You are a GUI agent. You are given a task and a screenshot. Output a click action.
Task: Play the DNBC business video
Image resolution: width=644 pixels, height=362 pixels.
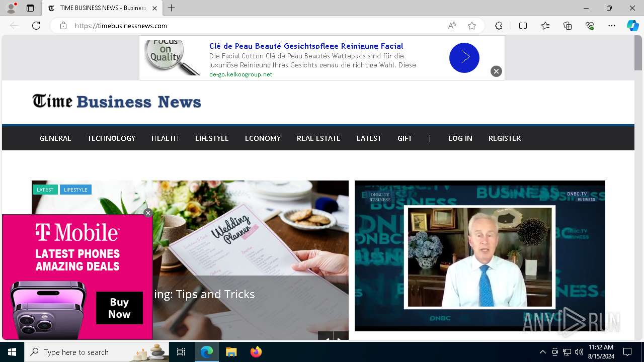point(480,256)
